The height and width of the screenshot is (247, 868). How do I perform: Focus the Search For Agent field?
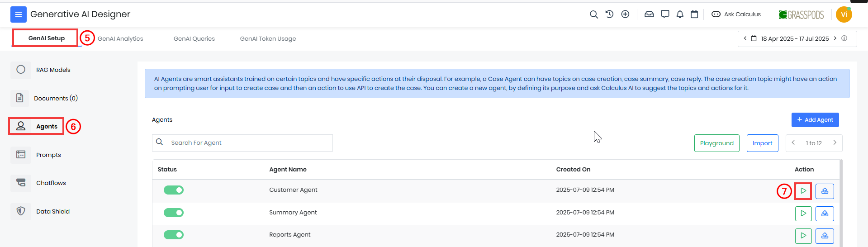pyautogui.click(x=242, y=143)
